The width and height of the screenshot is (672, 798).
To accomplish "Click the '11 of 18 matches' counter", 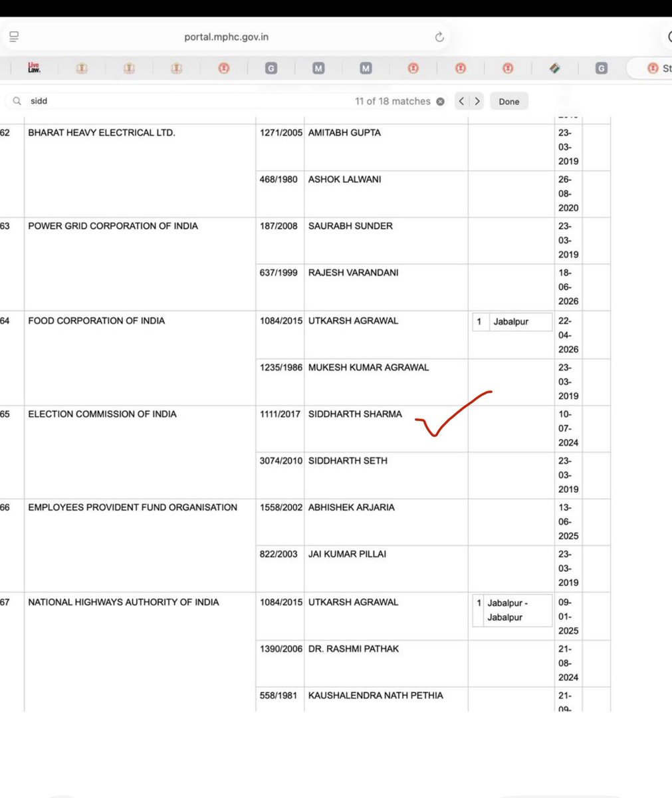I will pyautogui.click(x=393, y=101).
